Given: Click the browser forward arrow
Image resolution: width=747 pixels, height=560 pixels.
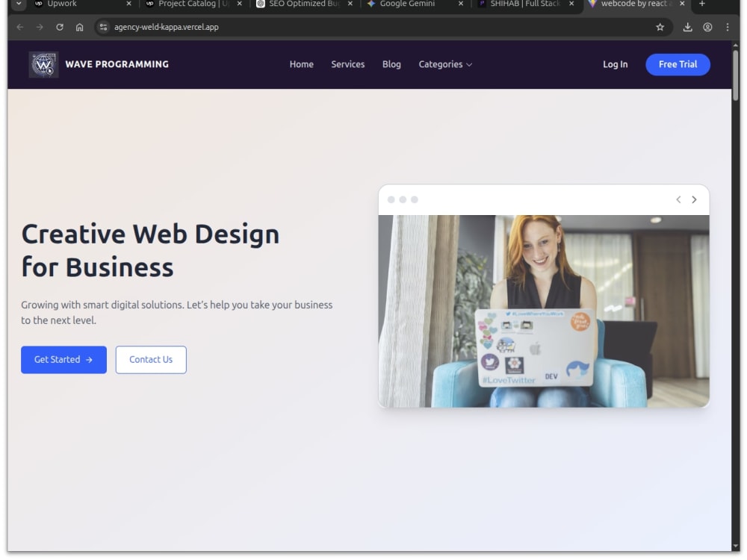Looking at the screenshot, I should (x=40, y=27).
